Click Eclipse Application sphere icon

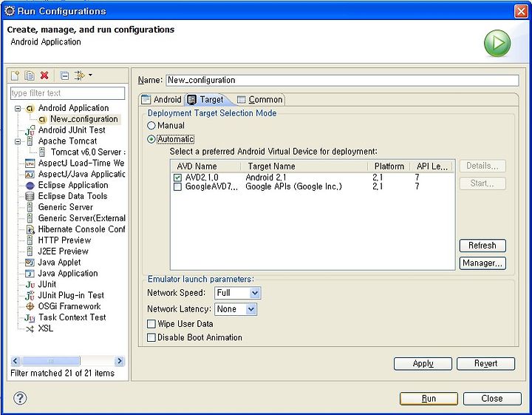click(x=30, y=186)
